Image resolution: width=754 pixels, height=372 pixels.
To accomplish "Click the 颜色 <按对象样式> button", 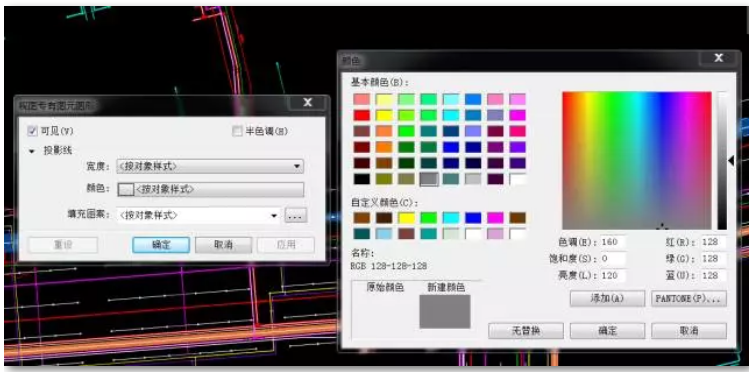I will coord(210,189).
